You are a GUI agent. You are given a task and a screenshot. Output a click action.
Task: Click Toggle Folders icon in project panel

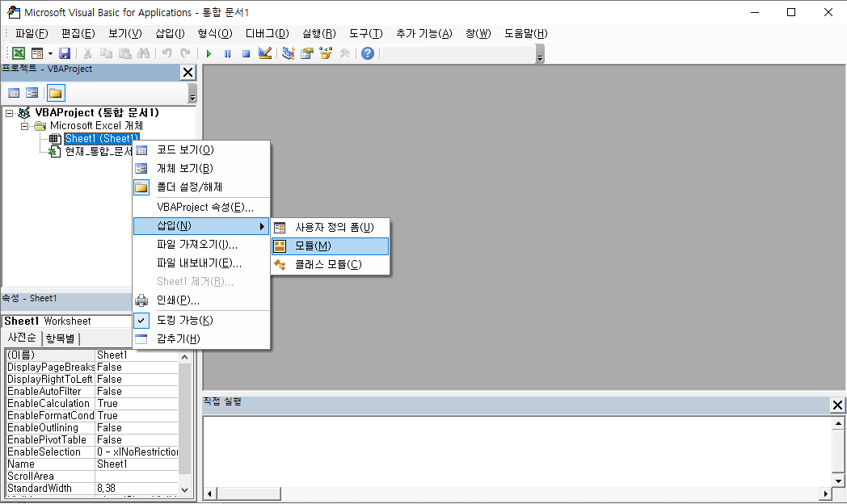click(x=55, y=94)
